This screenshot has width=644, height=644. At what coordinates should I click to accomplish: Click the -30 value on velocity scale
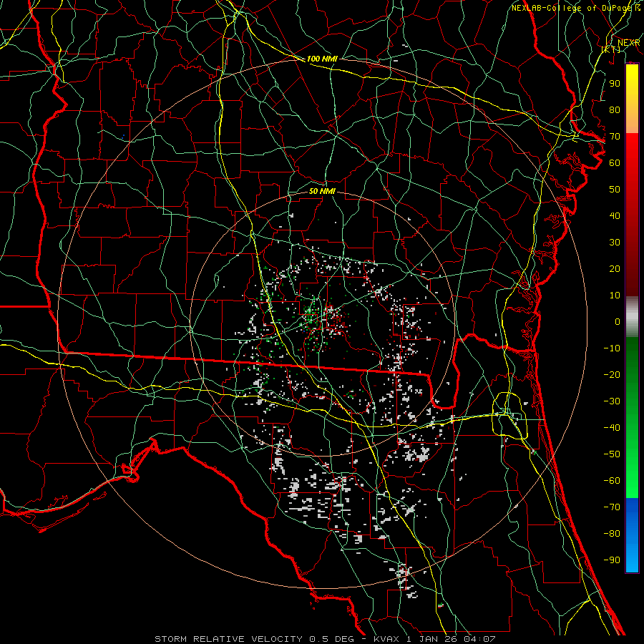pos(612,401)
